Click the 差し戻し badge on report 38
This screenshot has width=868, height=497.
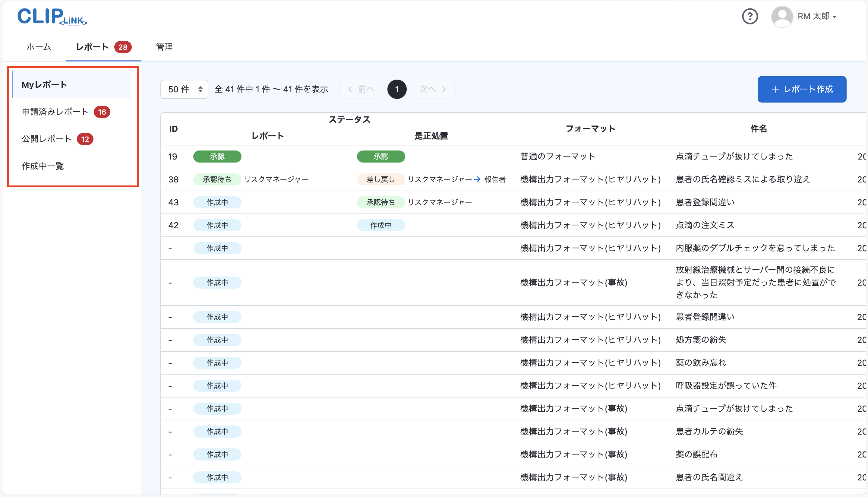[380, 179]
